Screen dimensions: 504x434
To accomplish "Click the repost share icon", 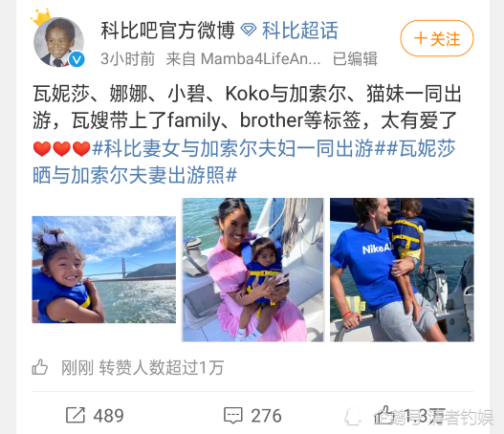I will (x=76, y=415).
